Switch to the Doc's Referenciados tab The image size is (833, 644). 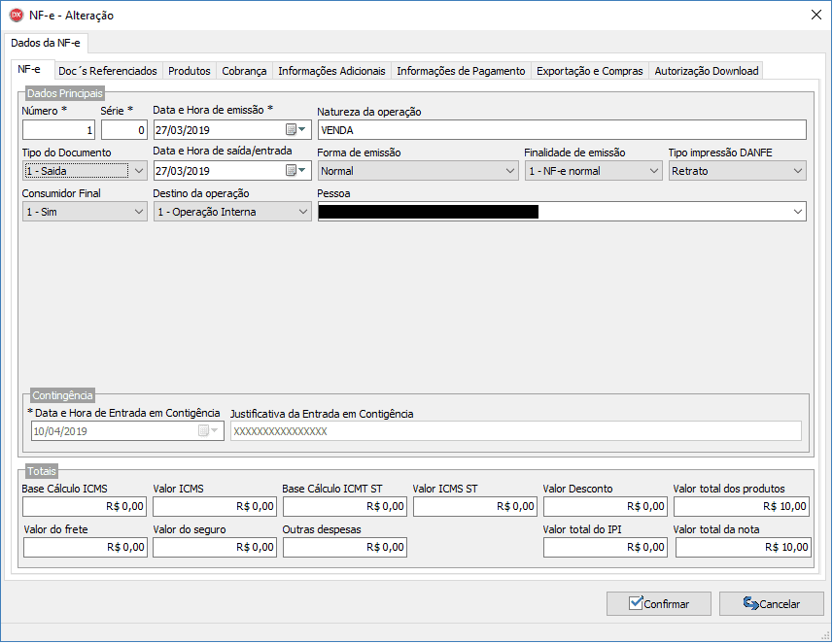pos(108,71)
